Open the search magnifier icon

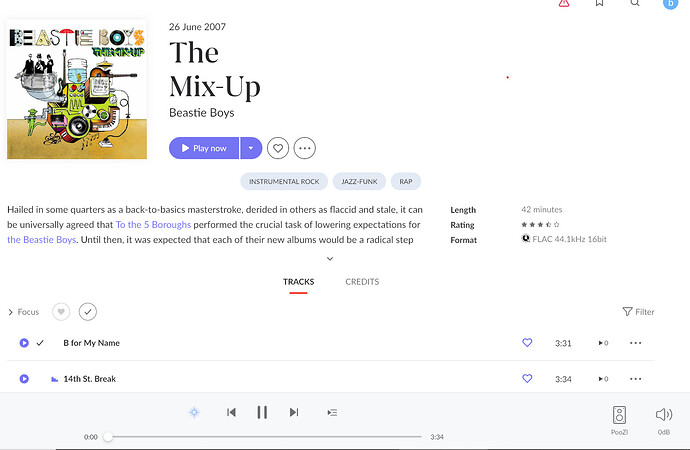click(x=635, y=3)
